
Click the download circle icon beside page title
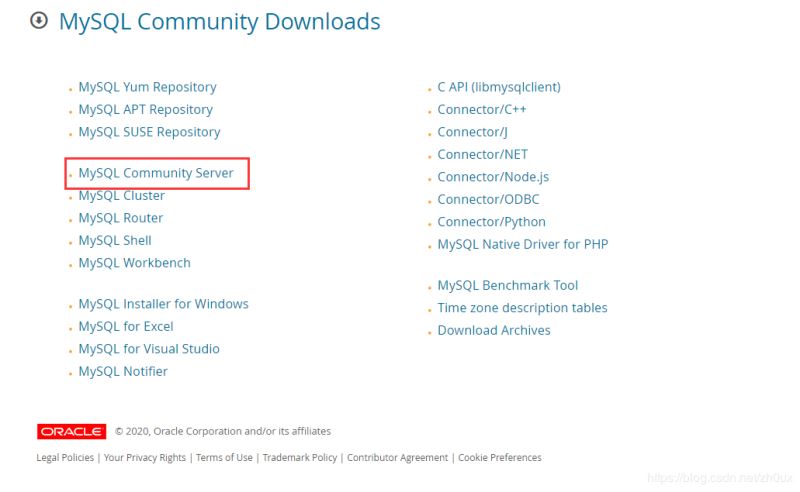[39, 20]
